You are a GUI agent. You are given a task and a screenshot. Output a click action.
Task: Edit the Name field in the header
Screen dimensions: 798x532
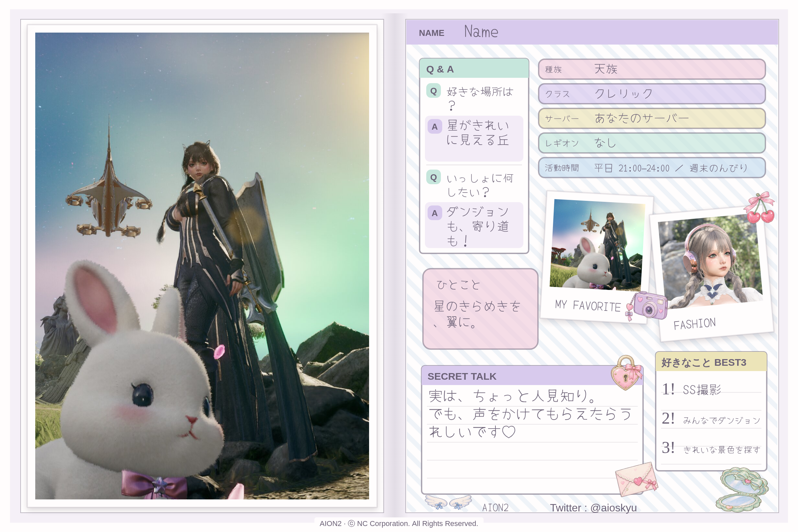point(592,32)
